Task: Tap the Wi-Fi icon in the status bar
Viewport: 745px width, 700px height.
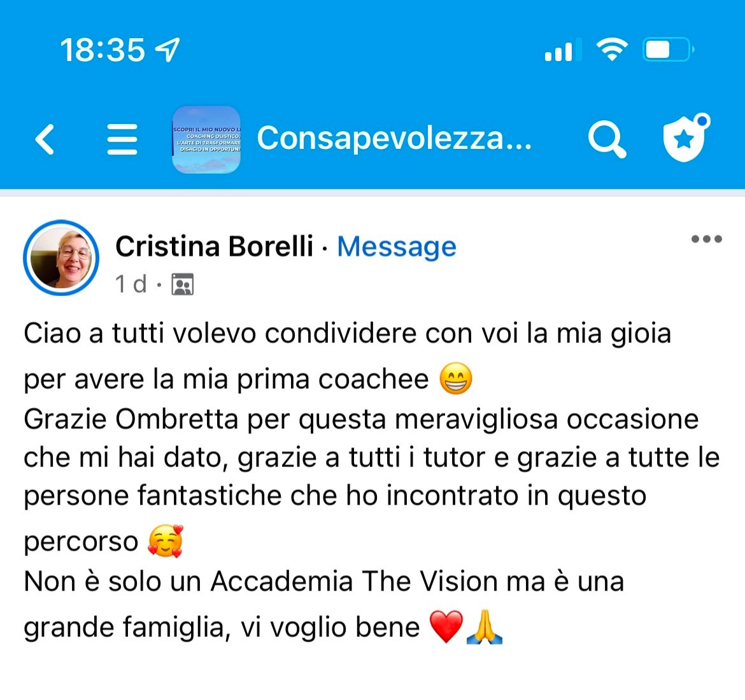Action: 613,50
